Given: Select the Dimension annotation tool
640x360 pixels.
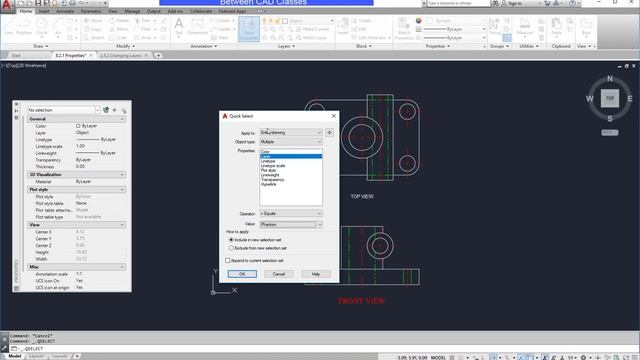Looking at the screenshot, I should [197, 27].
